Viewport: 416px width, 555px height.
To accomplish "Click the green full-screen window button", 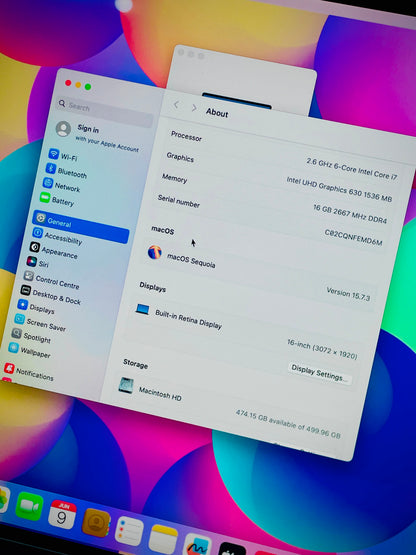I will [88, 87].
